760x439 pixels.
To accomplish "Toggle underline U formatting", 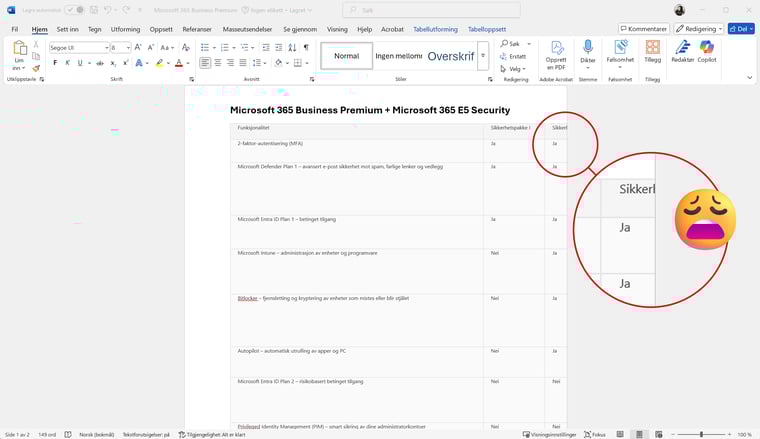I will (x=80, y=63).
